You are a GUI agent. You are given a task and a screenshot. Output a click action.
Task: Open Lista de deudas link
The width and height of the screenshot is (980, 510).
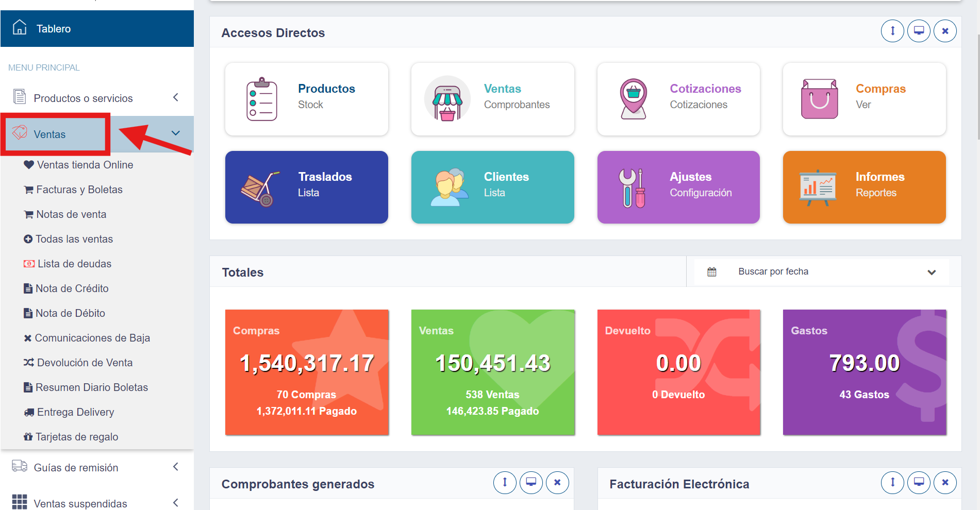(x=74, y=264)
